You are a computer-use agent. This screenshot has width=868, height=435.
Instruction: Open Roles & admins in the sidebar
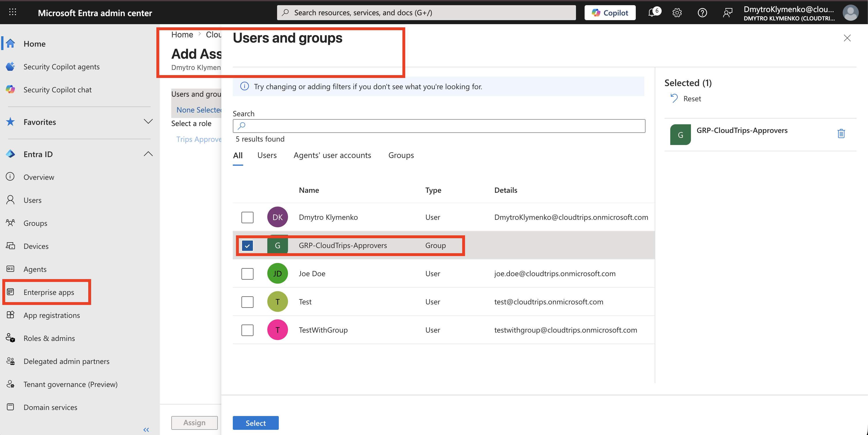pyautogui.click(x=49, y=338)
